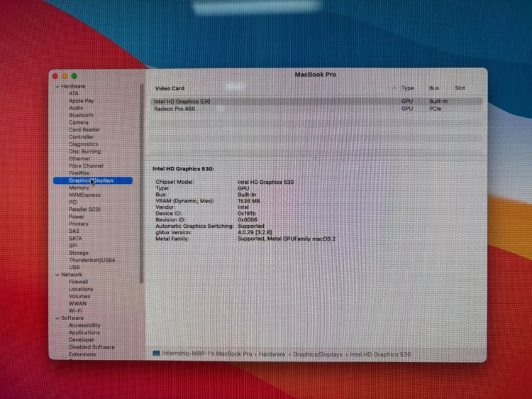Click the computer icon in the path bar

[x=156, y=354]
